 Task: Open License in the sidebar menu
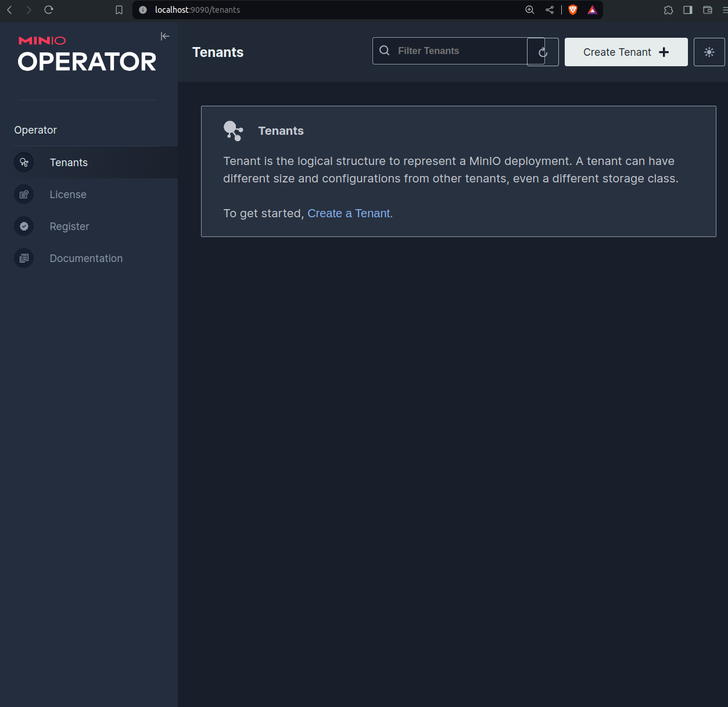(68, 195)
